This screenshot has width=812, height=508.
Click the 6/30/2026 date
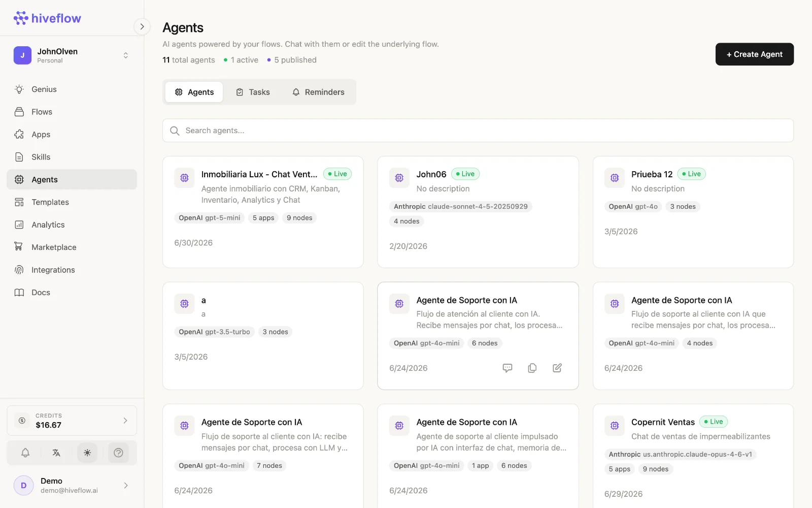tap(193, 243)
